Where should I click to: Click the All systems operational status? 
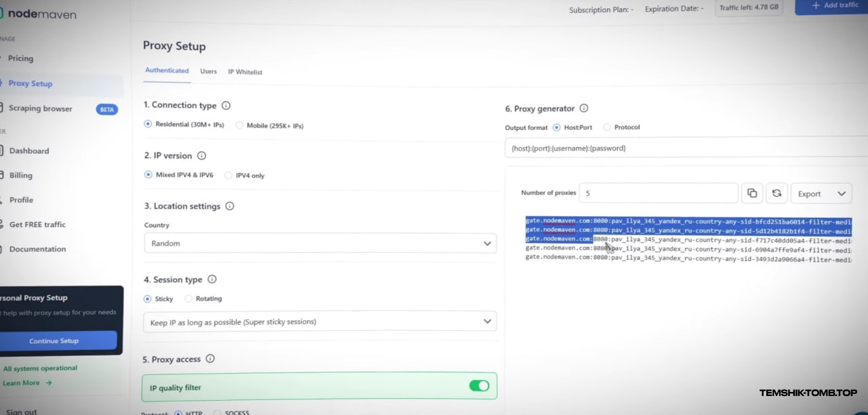pyautogui.click(x=39, y=368)
